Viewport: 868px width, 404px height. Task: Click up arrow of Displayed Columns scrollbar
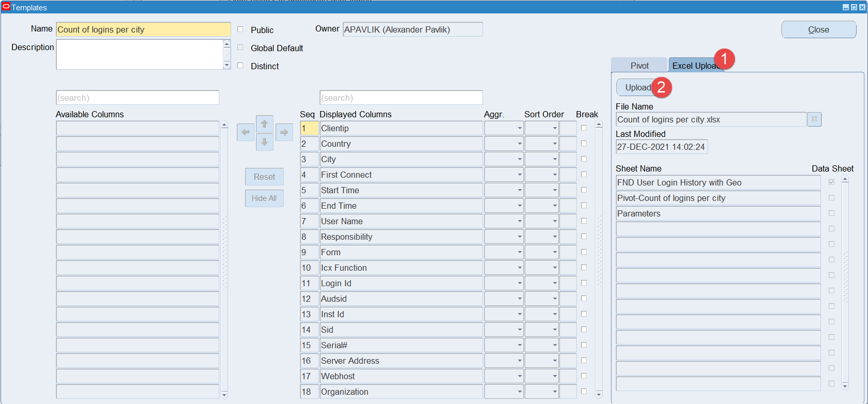pyautogui.click(x=599, y=125)
